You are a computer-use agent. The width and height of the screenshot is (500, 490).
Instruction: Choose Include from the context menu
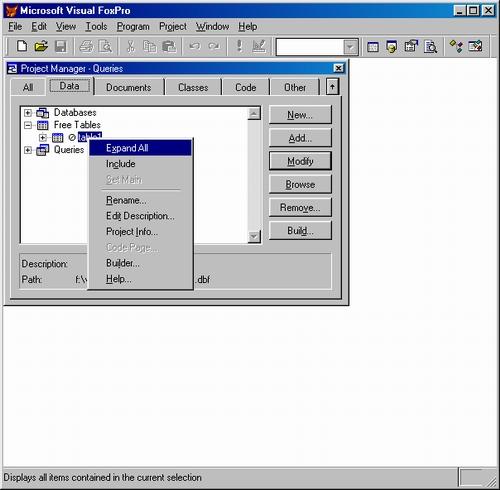[x=140, y=164]
